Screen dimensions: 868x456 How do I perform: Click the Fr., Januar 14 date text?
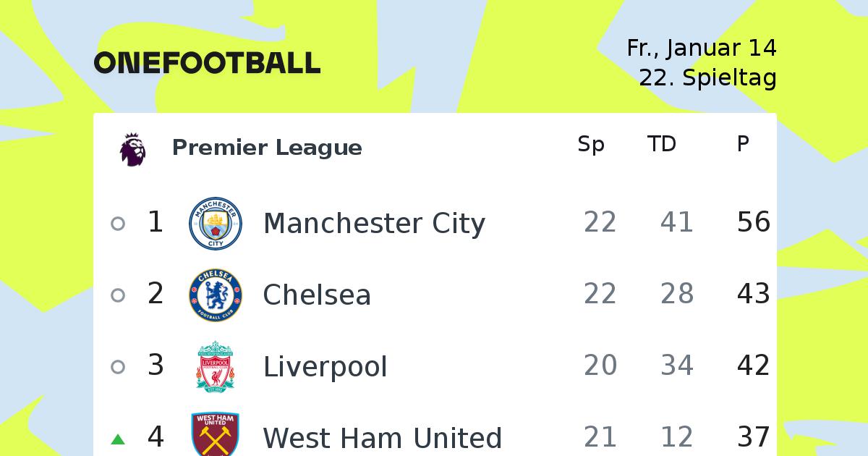tap(702, 48)
